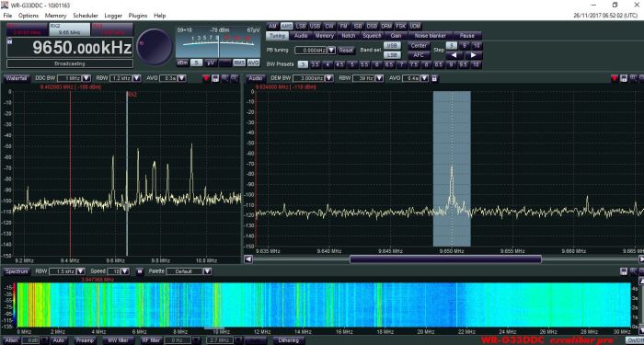
Task: Click red marker icon in DDC panel
Action: pos(206,78)
